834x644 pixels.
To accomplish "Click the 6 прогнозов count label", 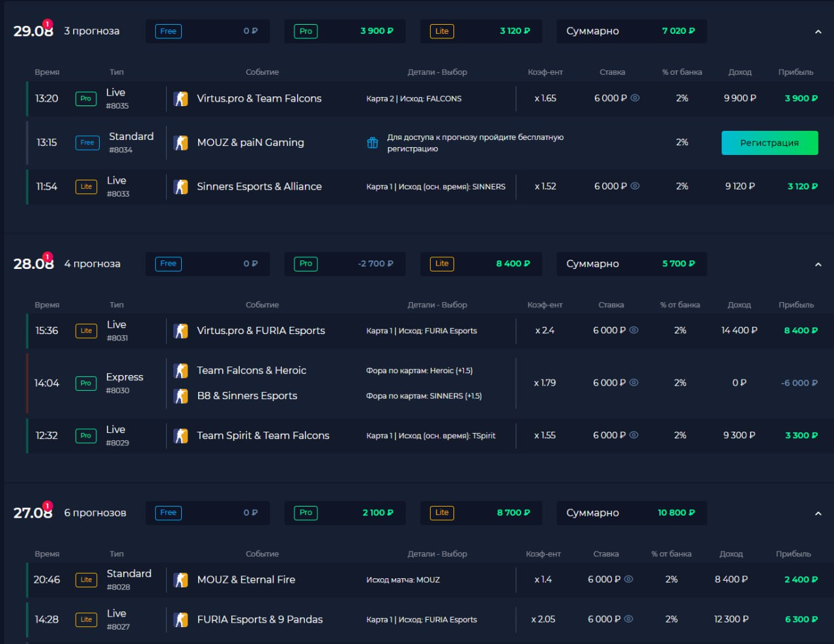I will 95,513.
